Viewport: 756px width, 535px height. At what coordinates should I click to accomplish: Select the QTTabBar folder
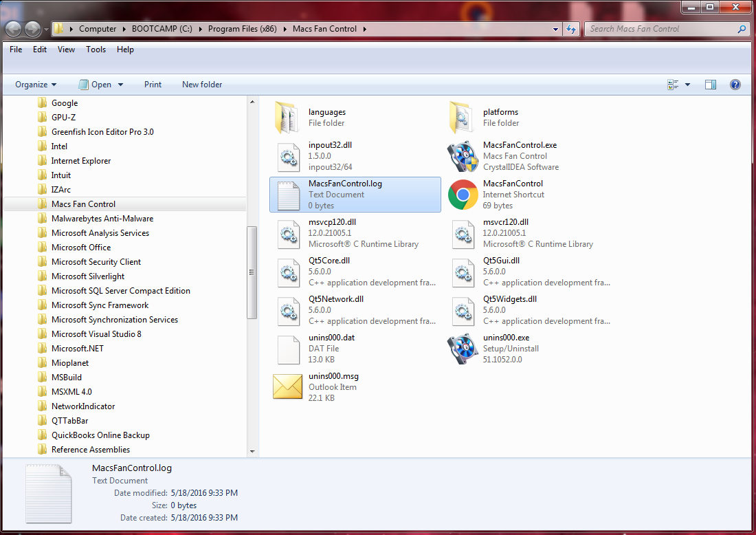69,421
